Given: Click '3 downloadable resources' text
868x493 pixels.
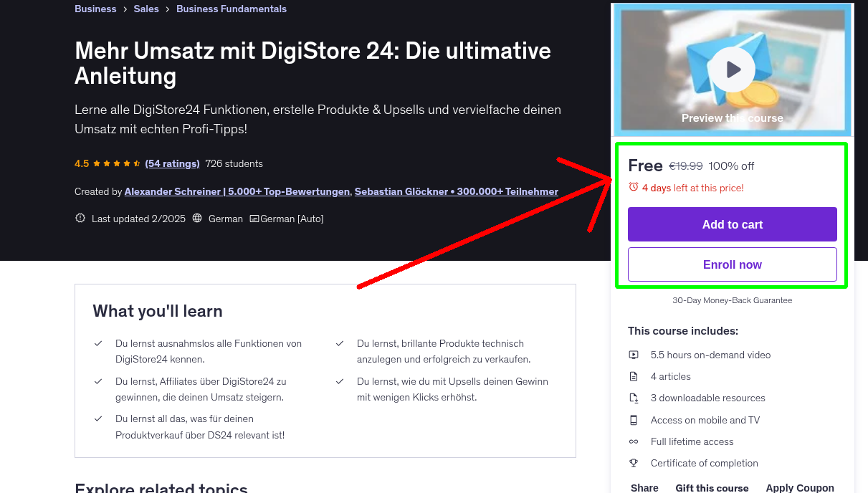Looking at the screenshot, I should 708,398.
